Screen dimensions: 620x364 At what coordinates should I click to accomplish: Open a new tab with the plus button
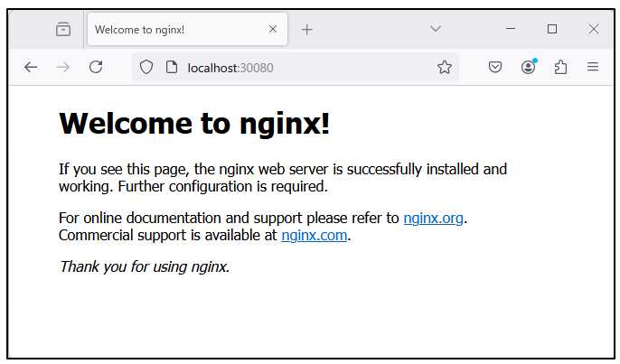[307, 29]
